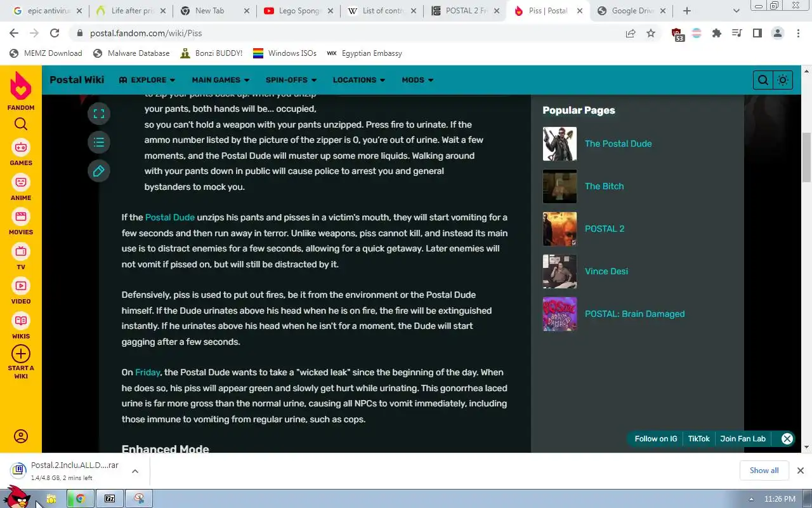Click the Angry Birds start button
The width and height of the screenshot is (812, 508).
17,497
